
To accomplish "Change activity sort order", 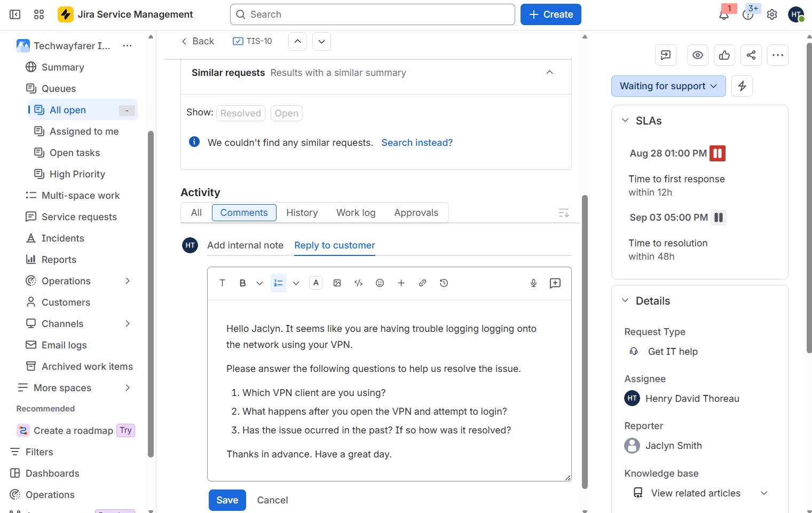I will coord(564,213).
